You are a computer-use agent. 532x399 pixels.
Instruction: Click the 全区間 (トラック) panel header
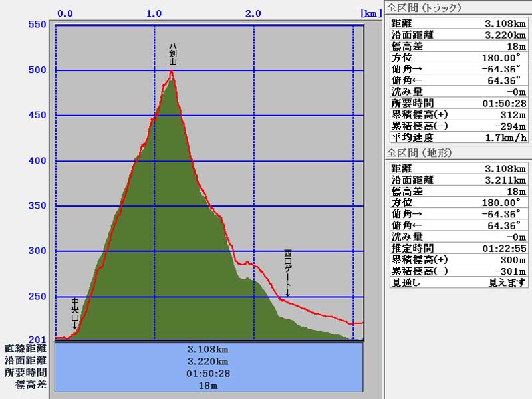424,8
